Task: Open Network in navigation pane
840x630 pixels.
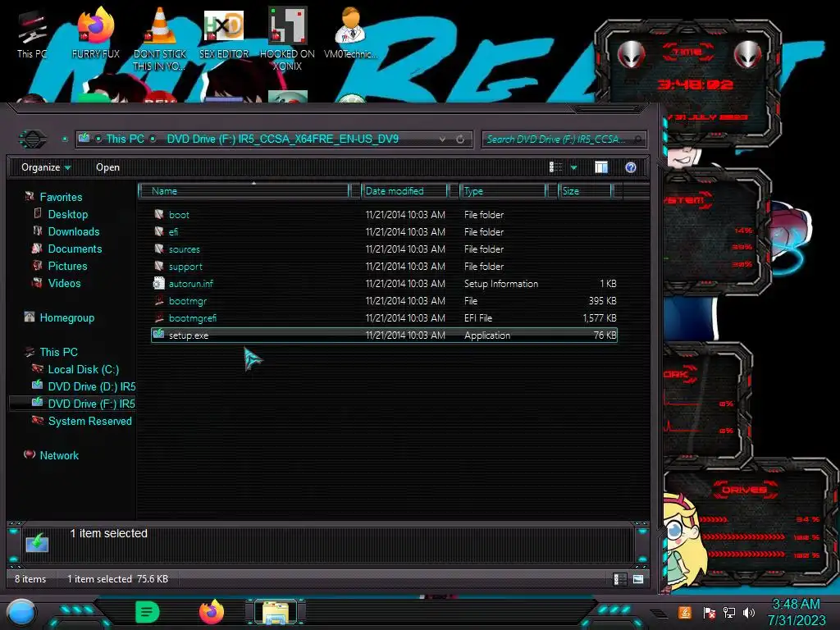Action: click(59, 455)
